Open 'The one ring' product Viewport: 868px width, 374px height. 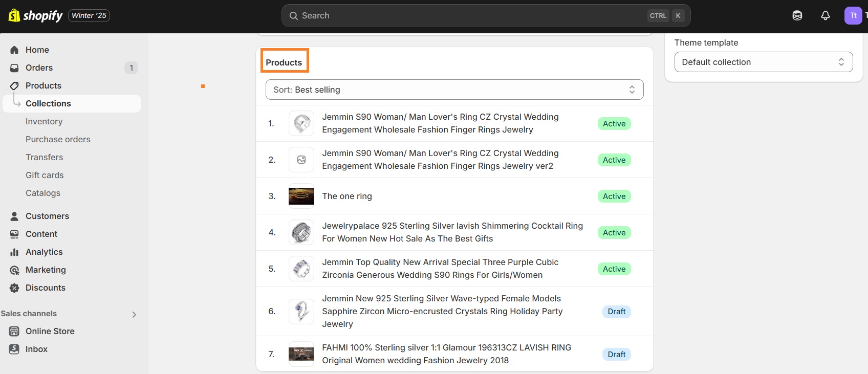tap(347, 196)
